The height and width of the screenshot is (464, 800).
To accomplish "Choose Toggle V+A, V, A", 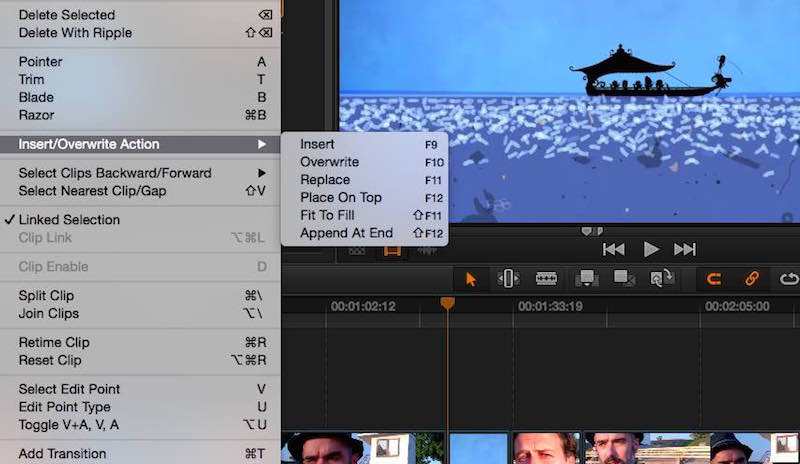I will pos(140,425).
